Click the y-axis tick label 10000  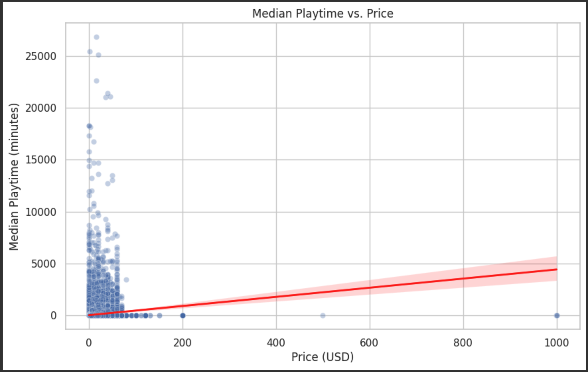coord(41,212)
